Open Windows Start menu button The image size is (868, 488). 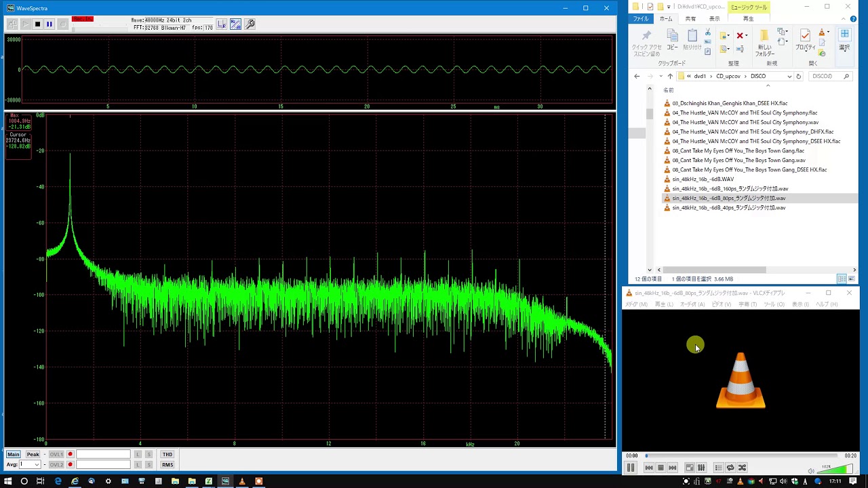click(x=7, y=481)
